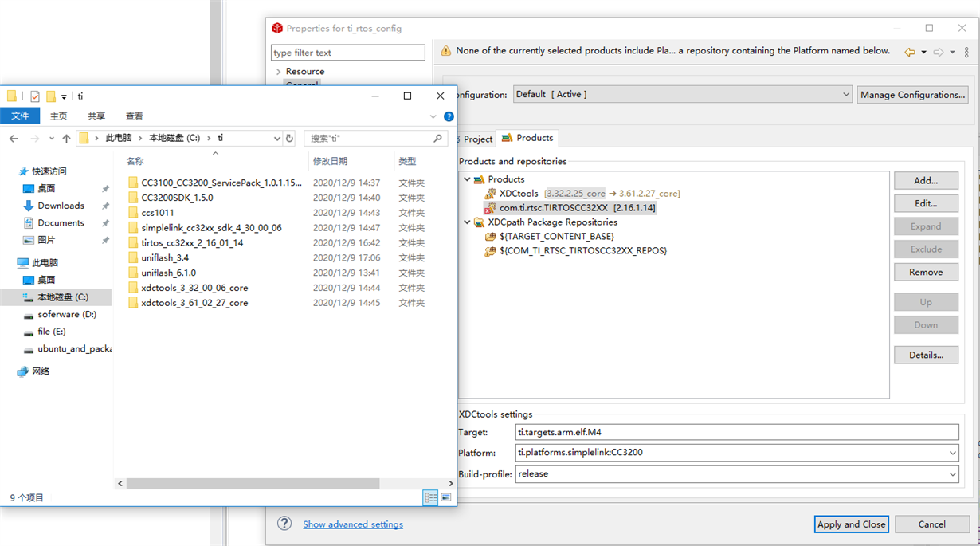Click the back arrow in Properties header

point(909,52)
